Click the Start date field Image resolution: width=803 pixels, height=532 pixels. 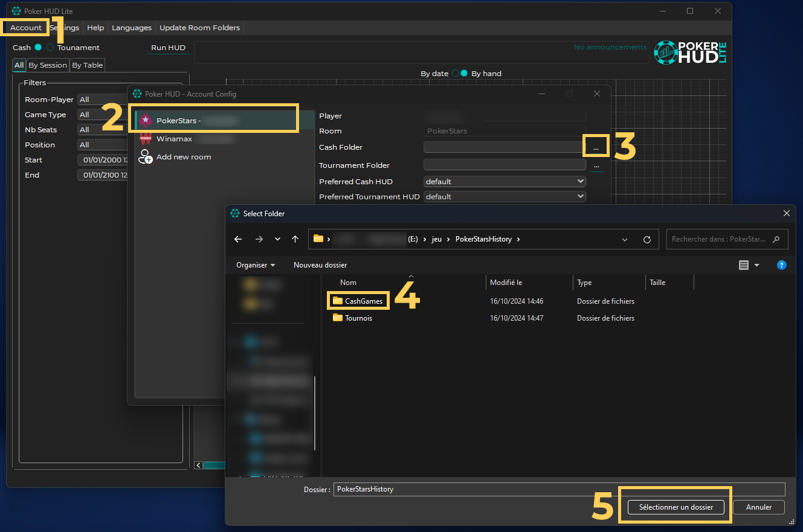click(x=102, y=160)
